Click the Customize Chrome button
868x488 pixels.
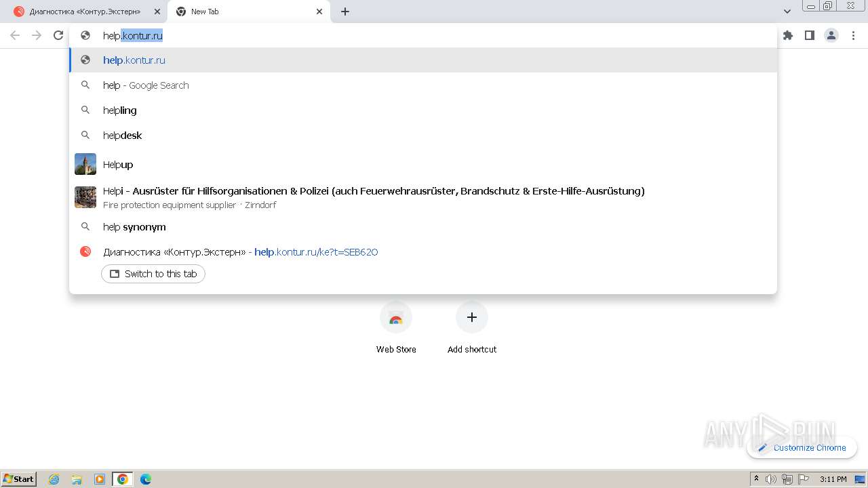pyautogui.click(x=802, y=447)
